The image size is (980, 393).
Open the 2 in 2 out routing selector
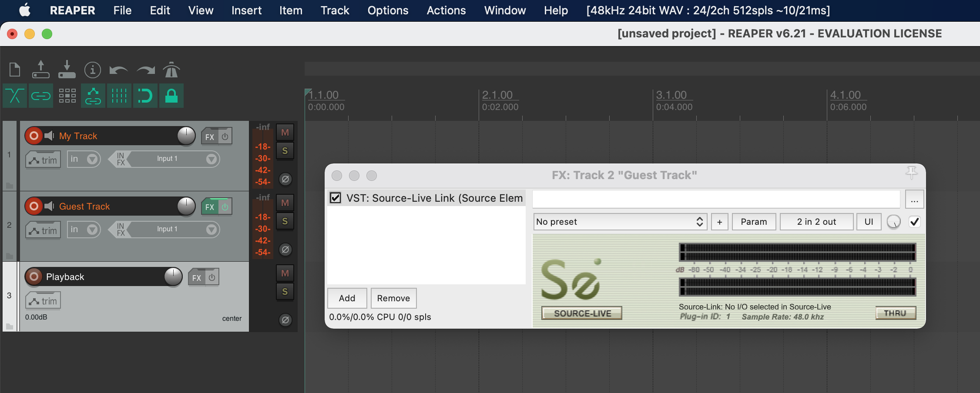click(x=816, y=222)
